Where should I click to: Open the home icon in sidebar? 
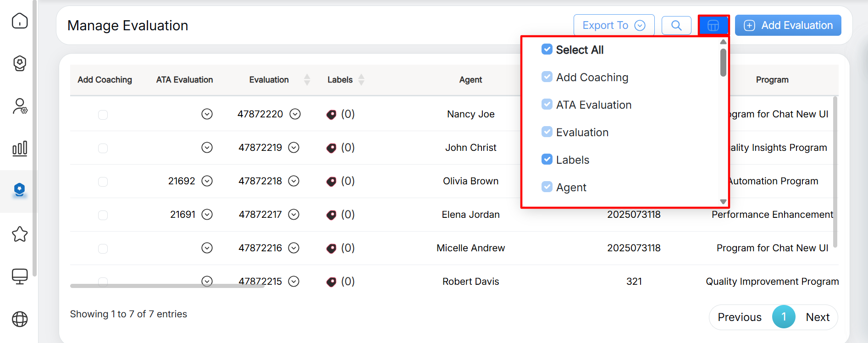(20, 21)
